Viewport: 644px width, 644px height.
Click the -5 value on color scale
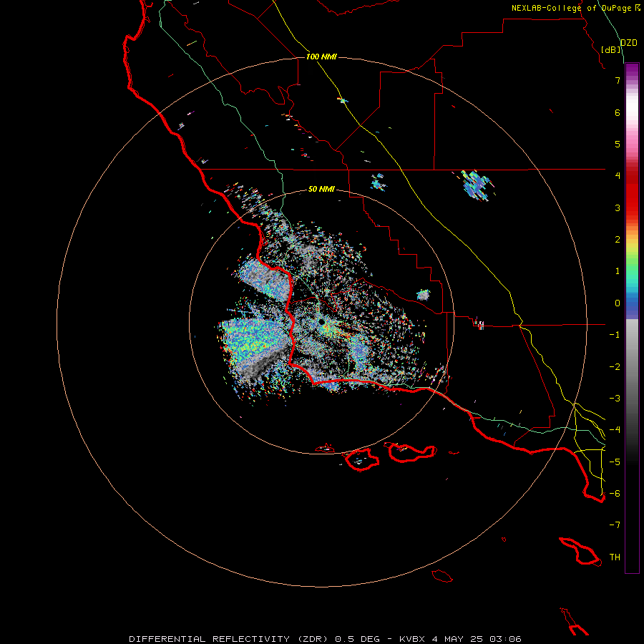[615, 462]
